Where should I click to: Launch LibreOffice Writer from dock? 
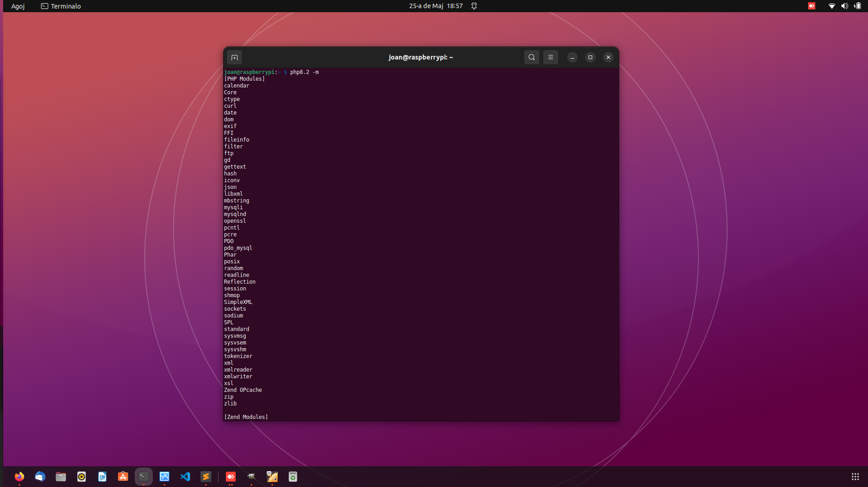(x=102, y=477)
